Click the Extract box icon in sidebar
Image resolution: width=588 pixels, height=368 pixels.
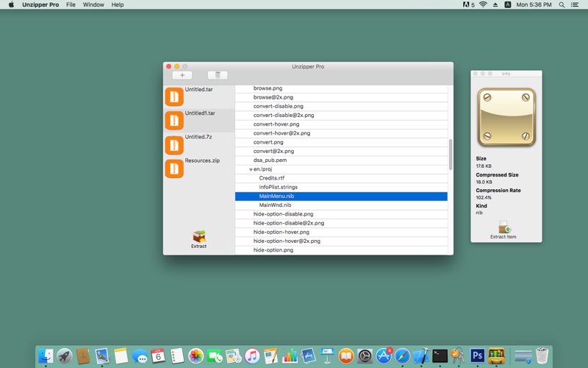(x=198, y=236)
